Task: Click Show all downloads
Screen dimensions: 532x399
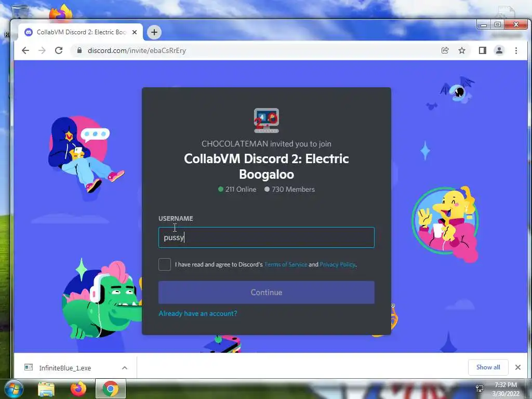Action: click(488, 367)
